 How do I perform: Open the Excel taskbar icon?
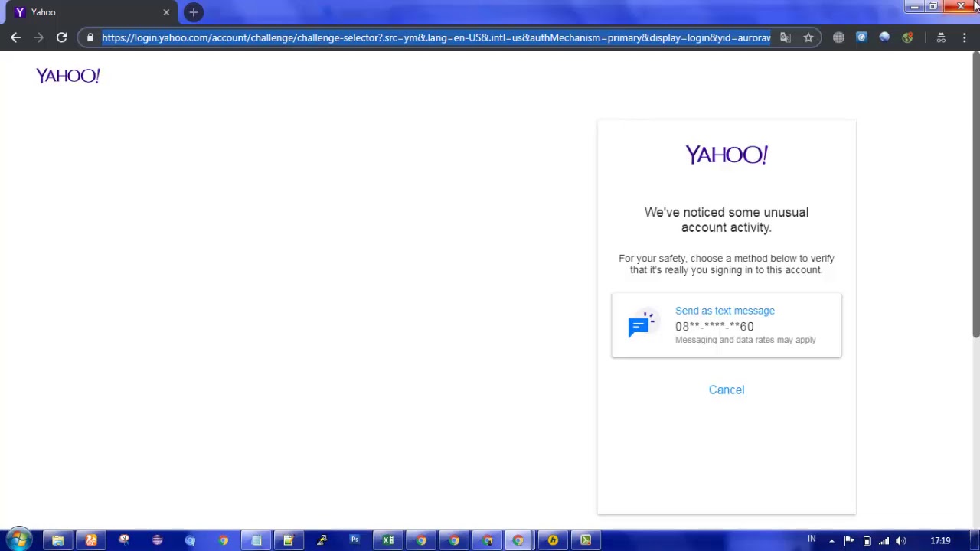[x=388, y=540]
